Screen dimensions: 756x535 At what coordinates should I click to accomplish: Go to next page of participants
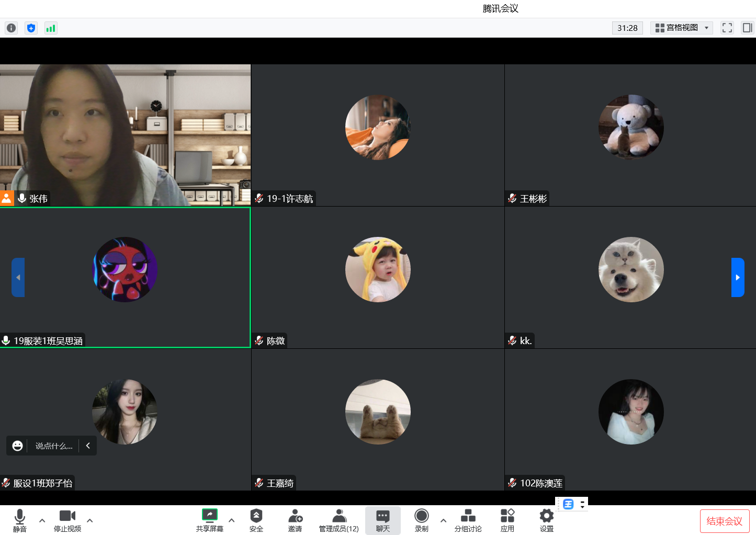tap(738, 277)
